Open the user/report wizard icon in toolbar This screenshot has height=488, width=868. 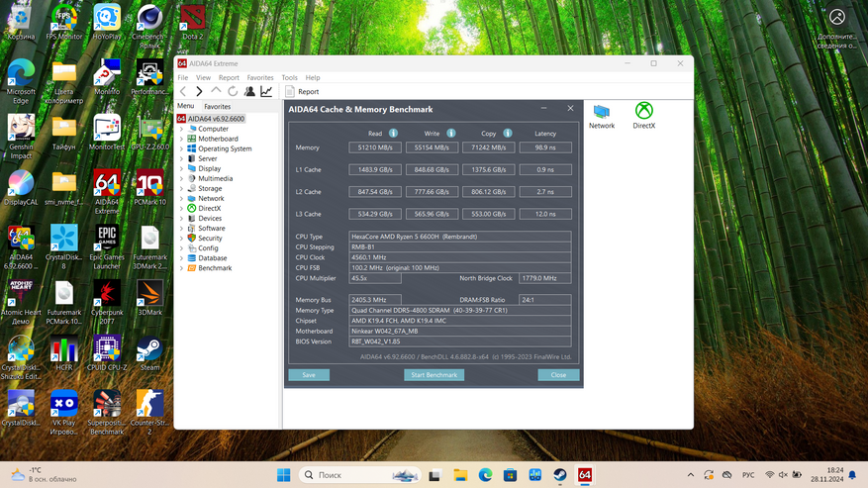[x=249, y=92]
